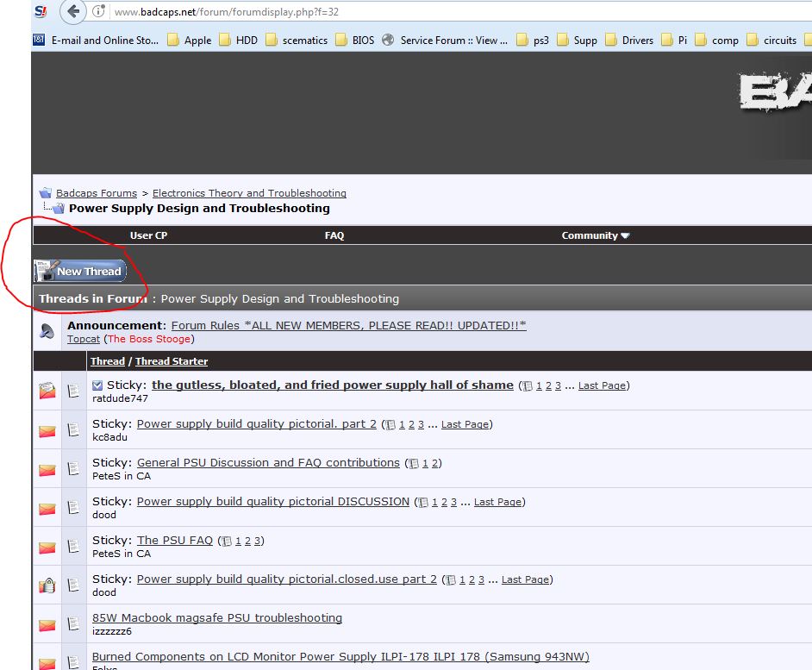Go to Badcaps Forums breadcrumb link

97,193
